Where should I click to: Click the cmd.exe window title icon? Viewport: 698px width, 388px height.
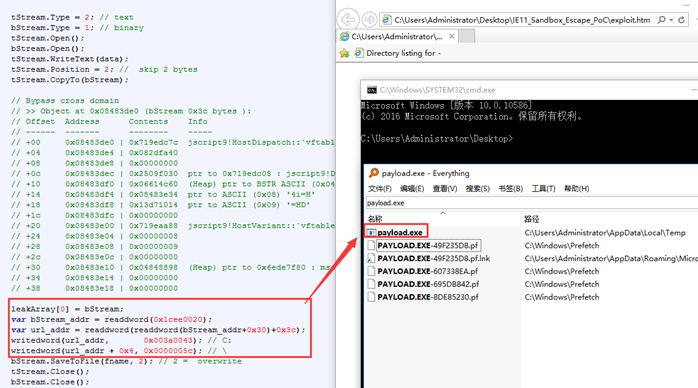tap(372, 90)
